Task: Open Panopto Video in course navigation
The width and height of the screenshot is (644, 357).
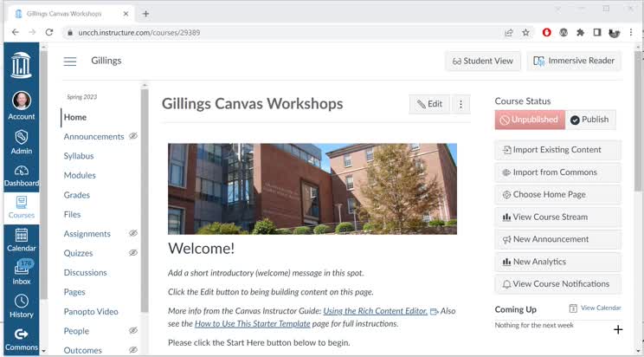Action: click(x=91, y=311)
